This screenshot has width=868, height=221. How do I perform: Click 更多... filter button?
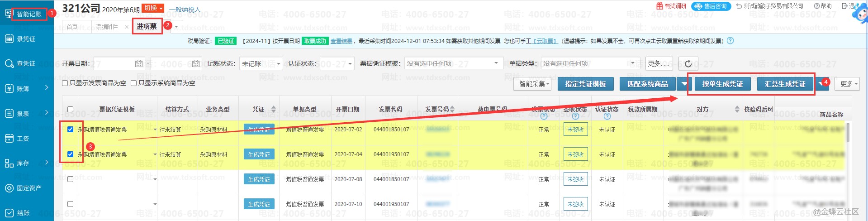(x=659, y=63)
